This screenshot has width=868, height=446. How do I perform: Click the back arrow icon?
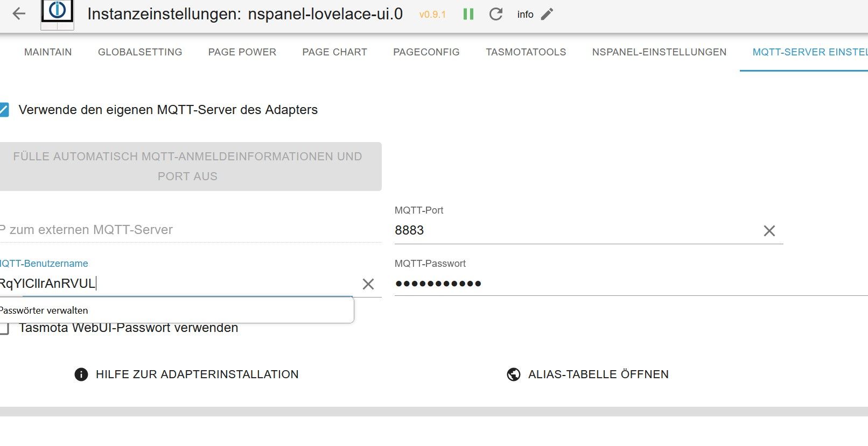(19, 14)
